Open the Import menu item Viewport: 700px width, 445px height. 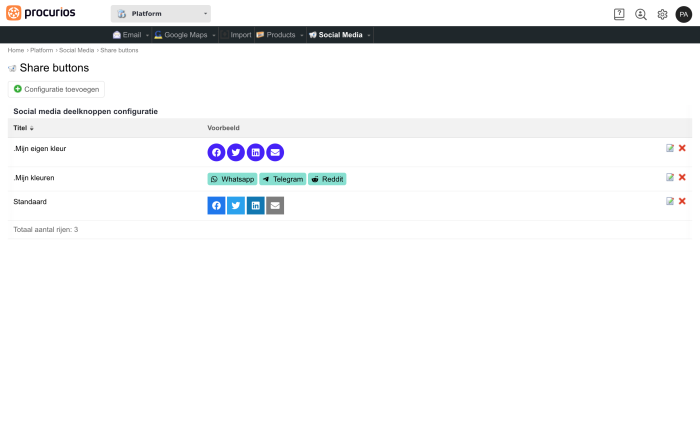click(x=237, y=35)
